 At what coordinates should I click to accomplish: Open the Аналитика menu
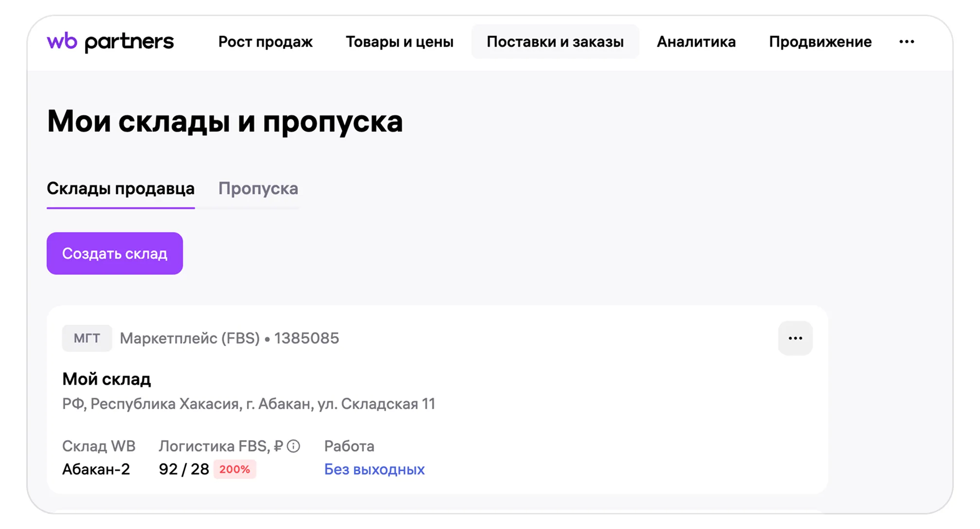pos(696,42)
